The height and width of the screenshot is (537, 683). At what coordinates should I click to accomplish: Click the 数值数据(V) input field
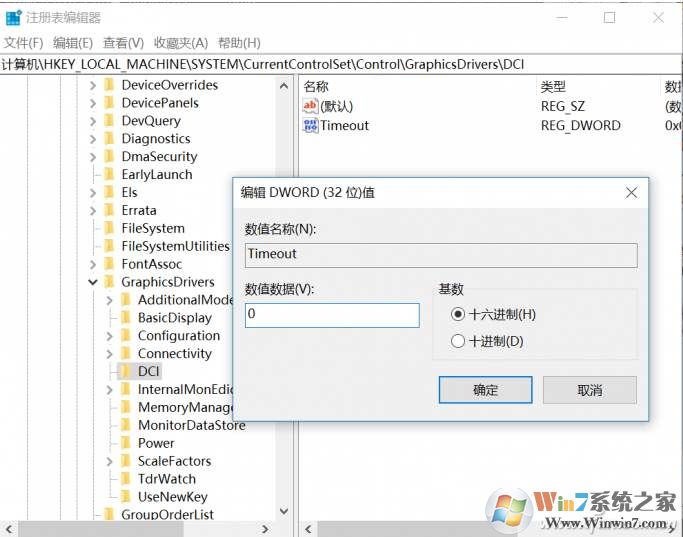click(x=332, y=315)
